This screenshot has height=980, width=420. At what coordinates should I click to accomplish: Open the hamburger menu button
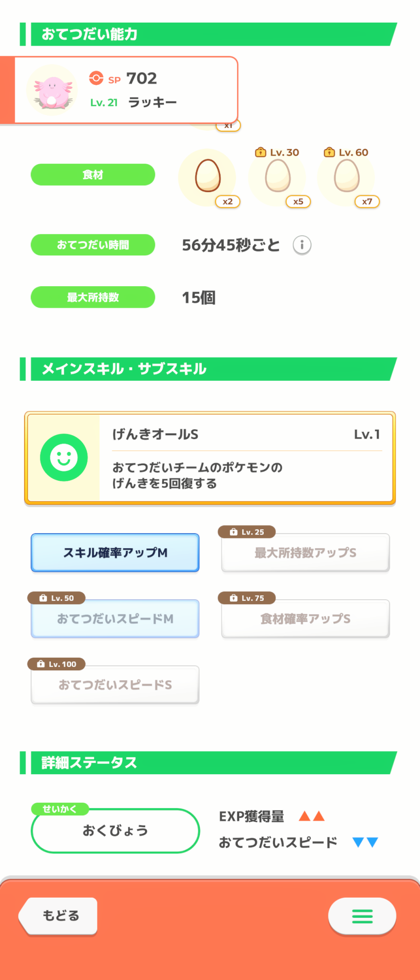coord(362,916)
